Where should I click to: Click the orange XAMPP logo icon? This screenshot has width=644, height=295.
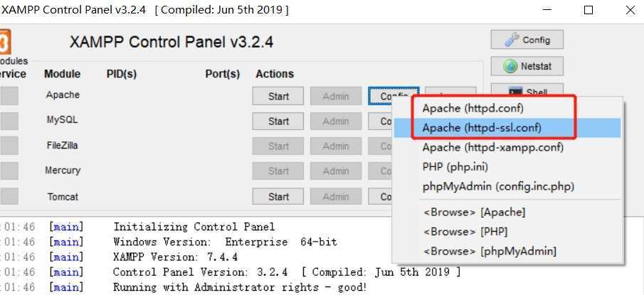pos(5,42)
